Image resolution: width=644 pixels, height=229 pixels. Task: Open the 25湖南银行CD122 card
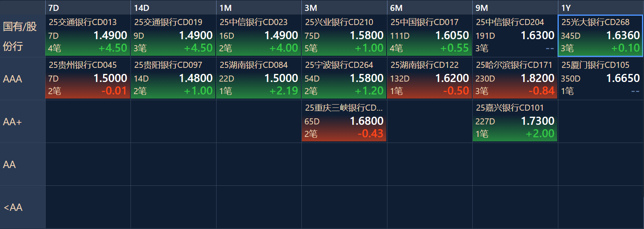[x=429, y=78]
